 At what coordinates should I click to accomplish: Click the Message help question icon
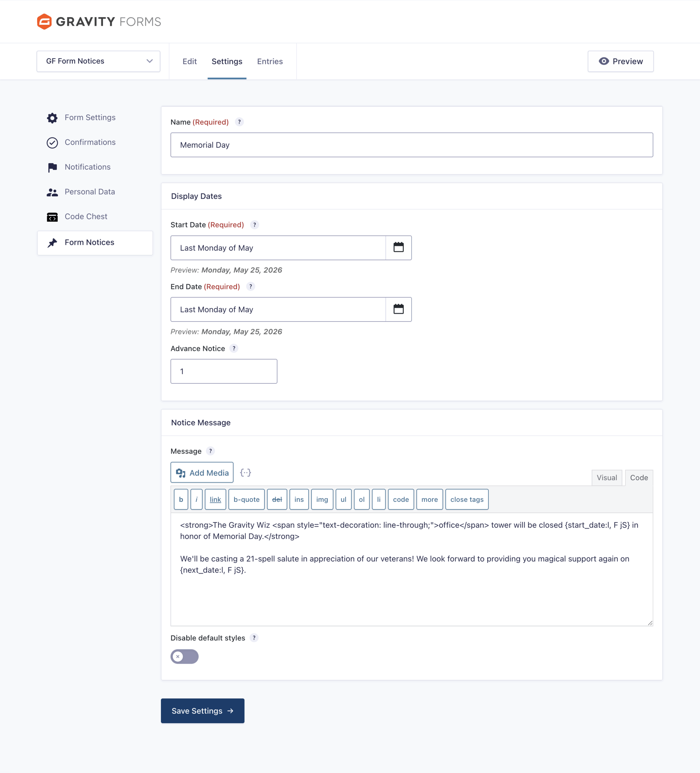210,451
